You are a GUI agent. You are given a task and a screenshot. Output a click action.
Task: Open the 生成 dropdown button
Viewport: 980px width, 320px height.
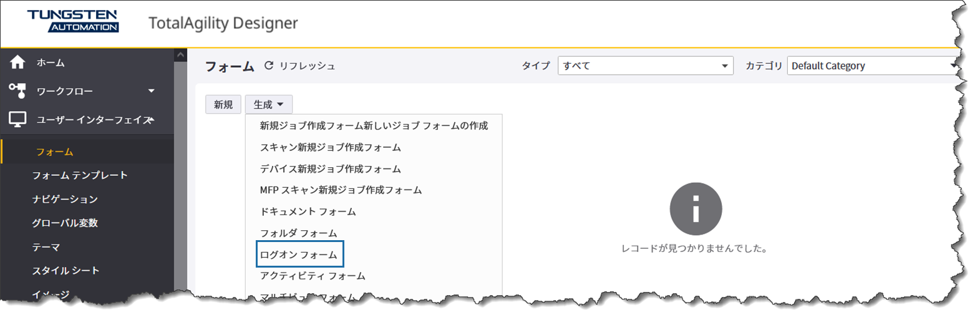(268, 104)
